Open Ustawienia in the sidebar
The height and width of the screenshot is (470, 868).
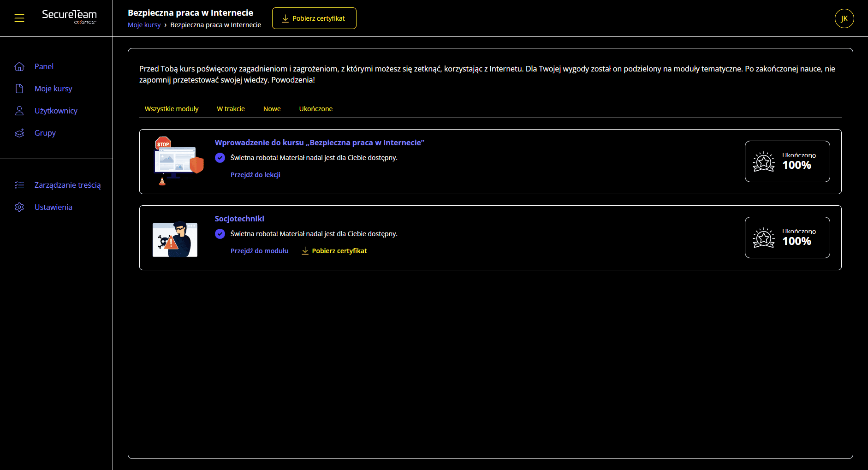[54, 207]
